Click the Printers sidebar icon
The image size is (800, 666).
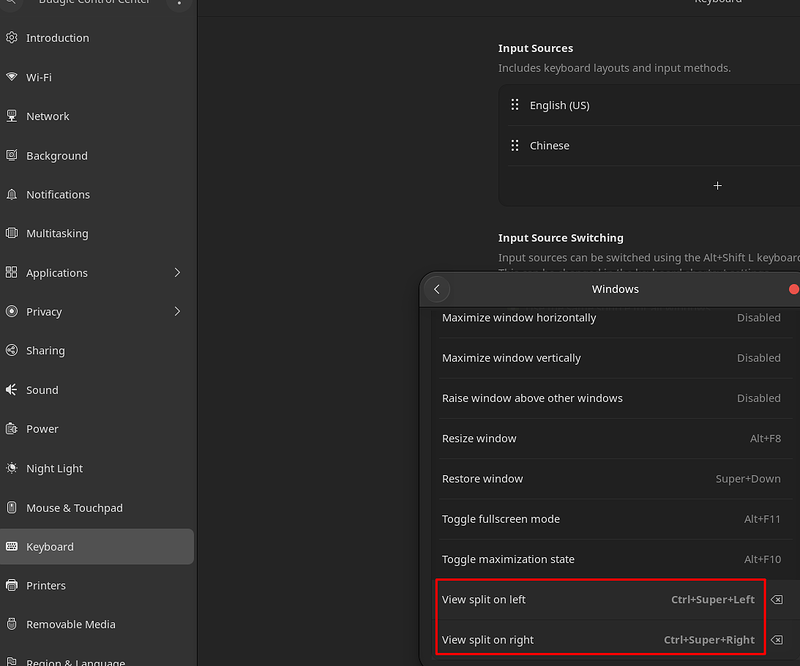click(x=11, y=585)
